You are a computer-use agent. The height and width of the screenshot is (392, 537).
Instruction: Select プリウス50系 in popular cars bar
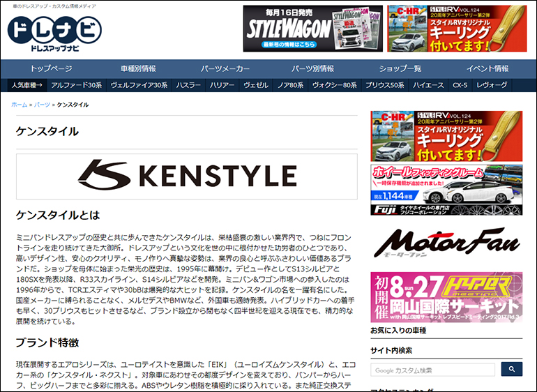pos(384,85)
